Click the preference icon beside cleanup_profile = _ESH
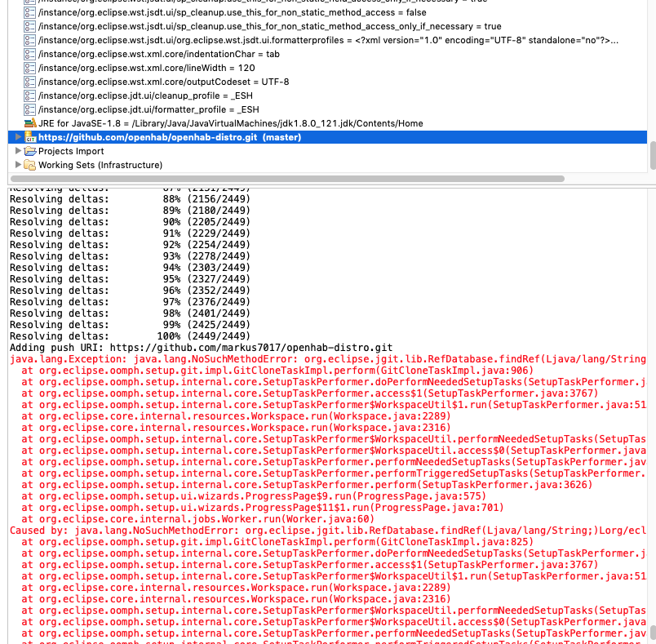656x644 pixels. tap(29, 95)
